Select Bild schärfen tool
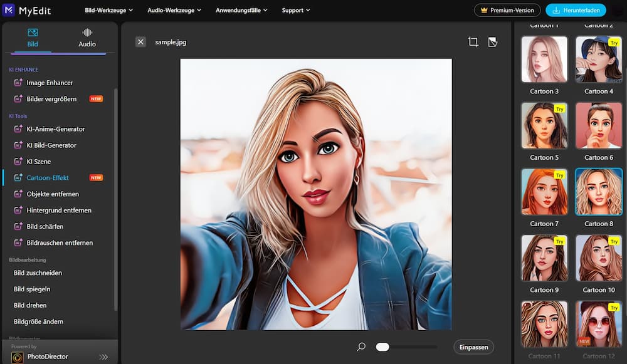This screenshot has width=627, height=364. [x=45, y=227]
